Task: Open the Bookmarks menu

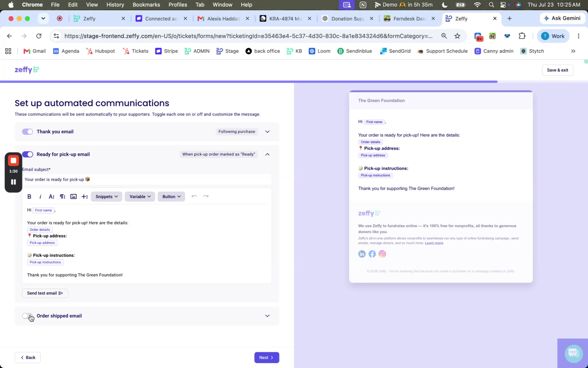Action: 146,5
